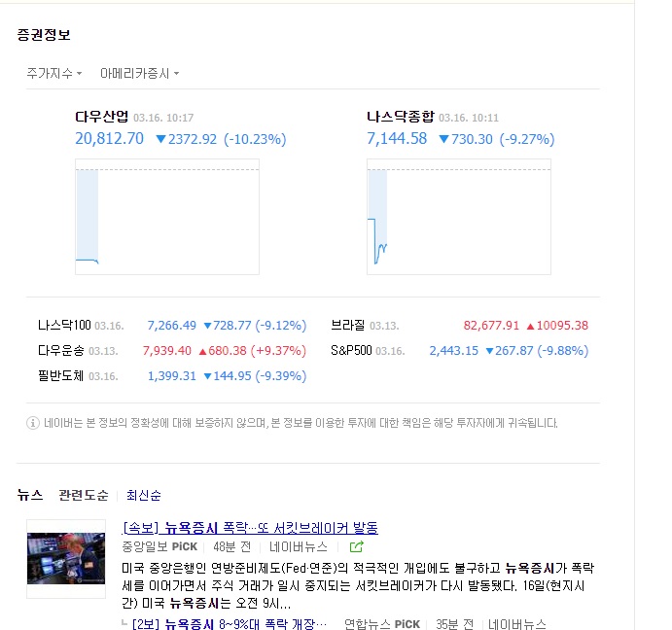Click the 증권정보 section heading
Viewport: 672px width, 630px height.
click(44, 35)
